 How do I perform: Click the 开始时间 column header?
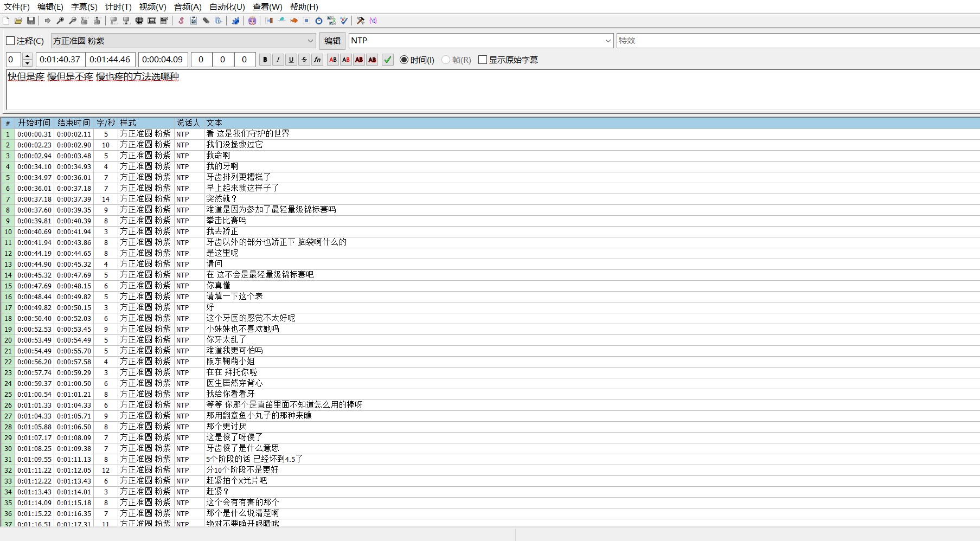pos(34,123)
